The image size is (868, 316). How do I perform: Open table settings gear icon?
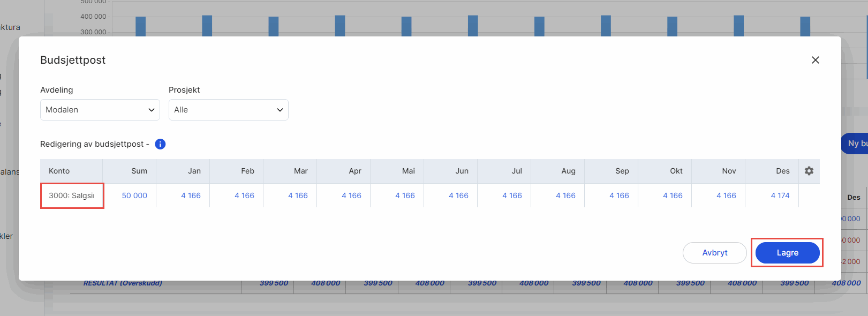tap(809, 171)
